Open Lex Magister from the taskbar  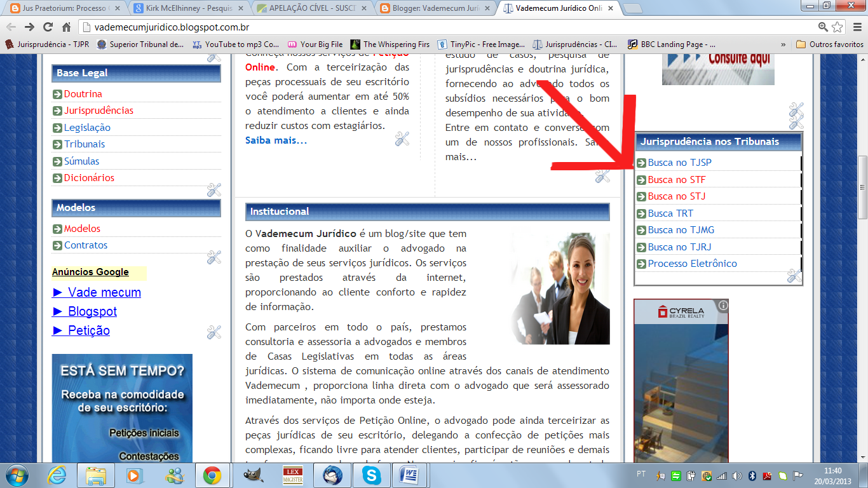click(292, 475)
